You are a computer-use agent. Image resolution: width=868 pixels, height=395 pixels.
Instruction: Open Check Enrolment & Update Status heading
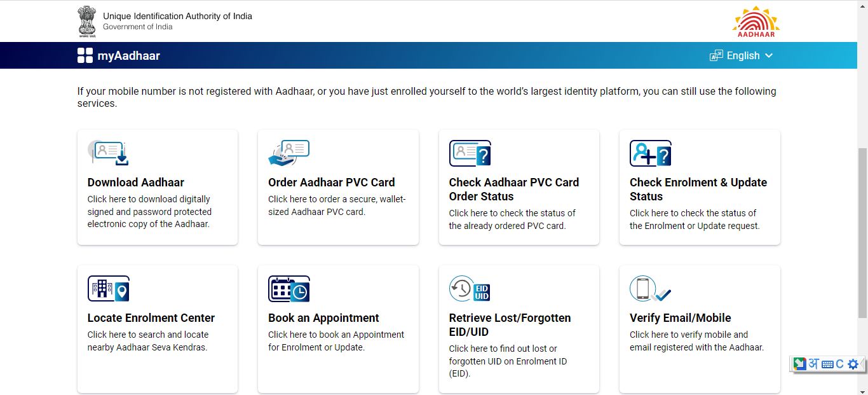point(698,190)
